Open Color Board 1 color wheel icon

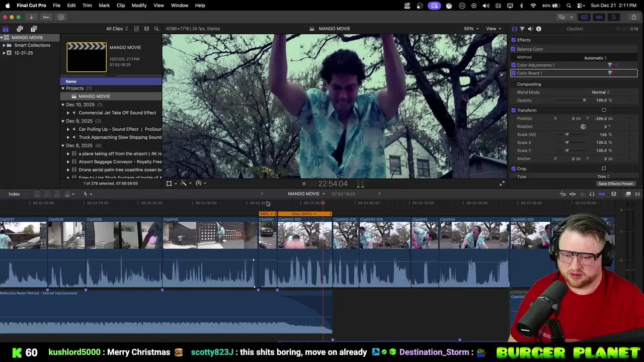[x=610, y=73]
